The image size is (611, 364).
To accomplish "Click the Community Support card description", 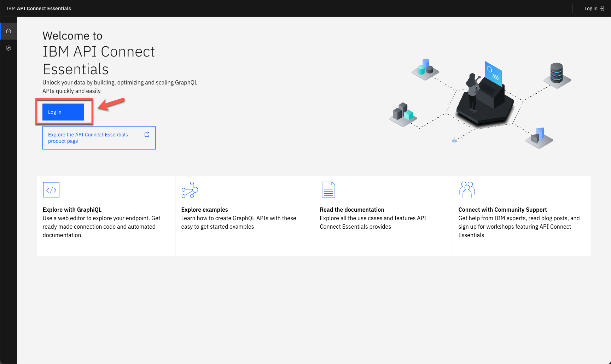I will point(519,227).
